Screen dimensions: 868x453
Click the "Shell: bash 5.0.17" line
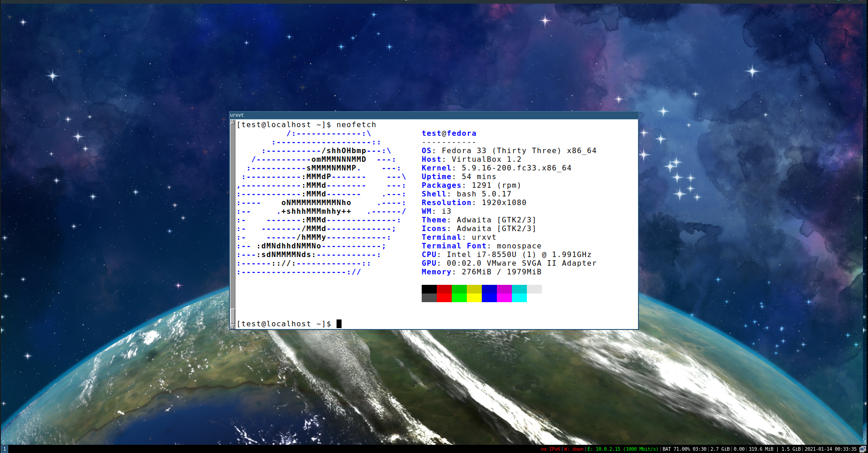point(467,194)
